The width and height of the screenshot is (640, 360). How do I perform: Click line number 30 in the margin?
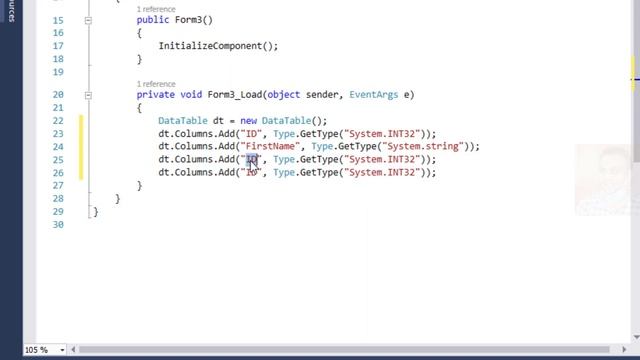tap(58, 224)
